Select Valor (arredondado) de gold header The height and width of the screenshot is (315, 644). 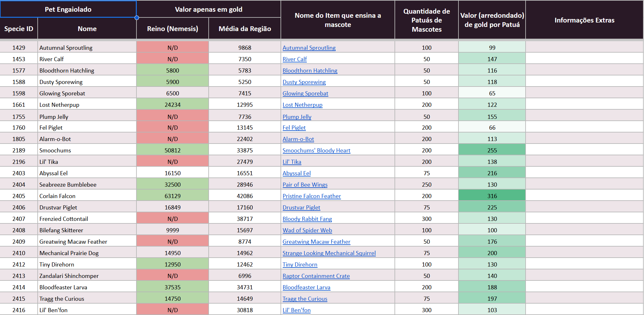tap(492, 20)
